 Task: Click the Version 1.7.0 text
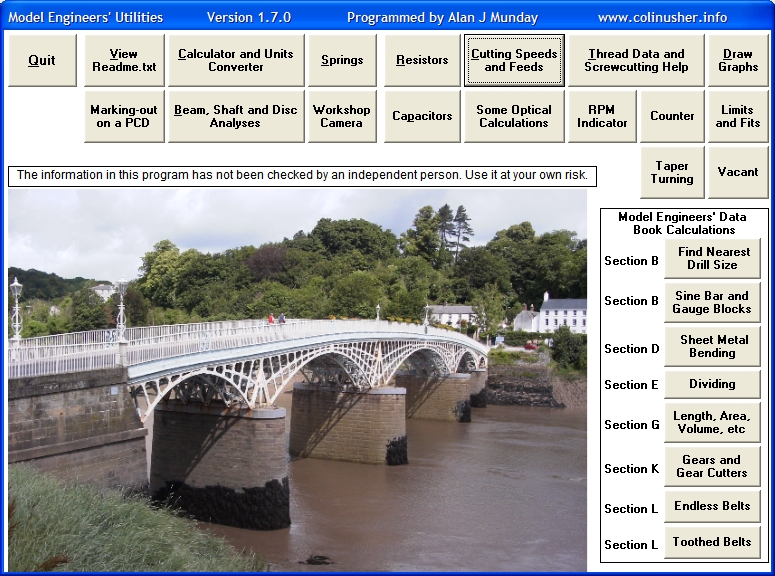(x=249, y=18)
